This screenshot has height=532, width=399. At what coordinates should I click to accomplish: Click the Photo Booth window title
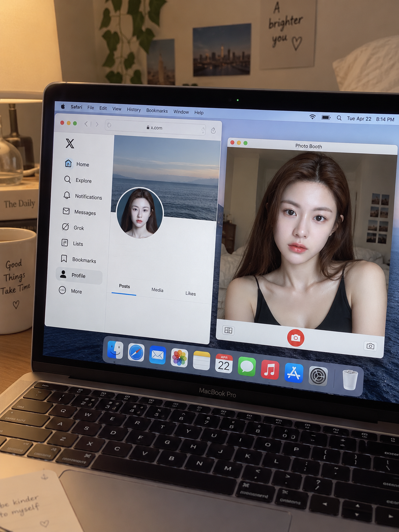click(x=309, y=146)
